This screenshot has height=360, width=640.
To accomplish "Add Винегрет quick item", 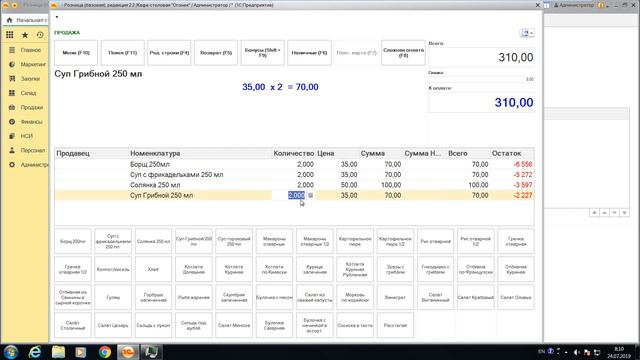I will click(x=395, y=298).
